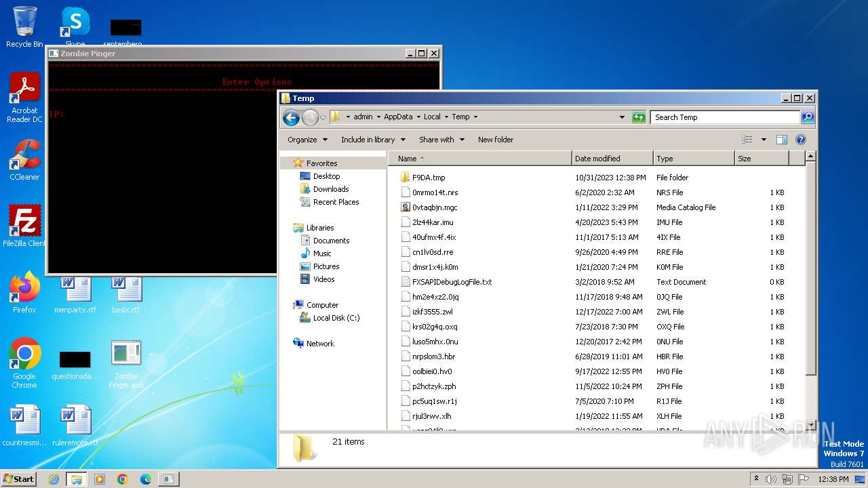
Task: Click the green Refresh button beside address bar
Action: coord(639,117)
